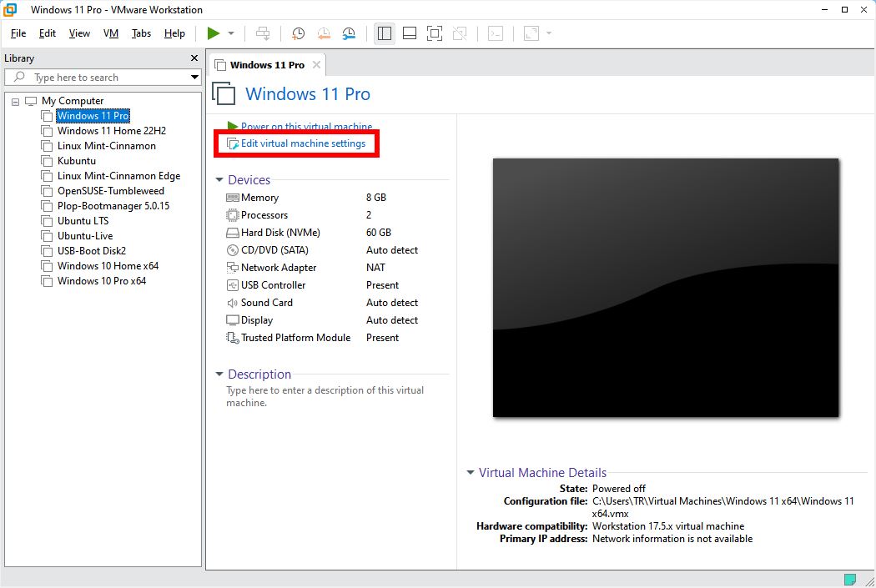The height and width of the screenshot is (588, 876).
Task: Open the library search filter dropdown
Action: 194,77
